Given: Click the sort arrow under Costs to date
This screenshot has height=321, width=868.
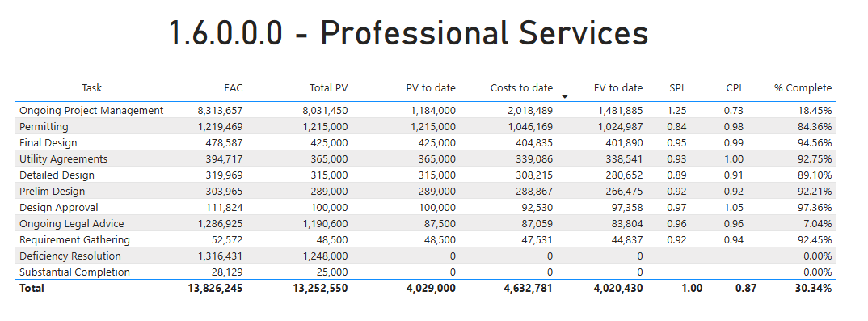Looking at the screenshot, I should 565,97.
